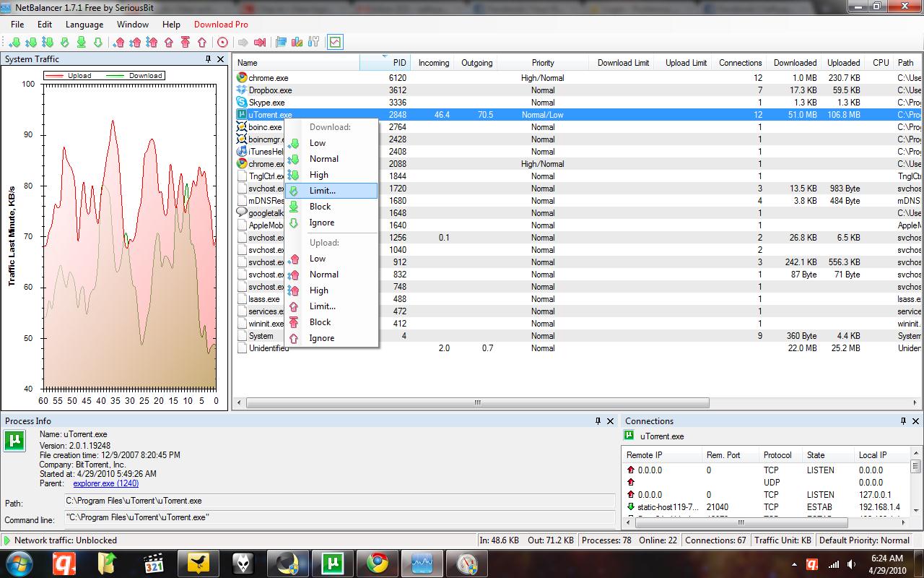Toggle auto-hide pin on System Traffic panel

tap(209, 59)
